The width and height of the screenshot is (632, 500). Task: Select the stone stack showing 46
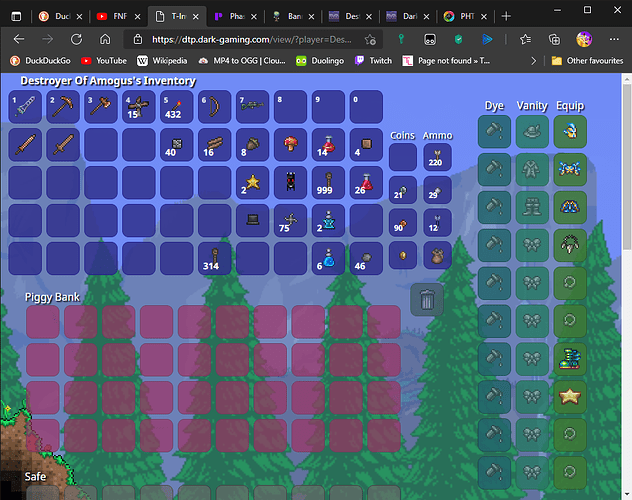[x=366, y=258]
